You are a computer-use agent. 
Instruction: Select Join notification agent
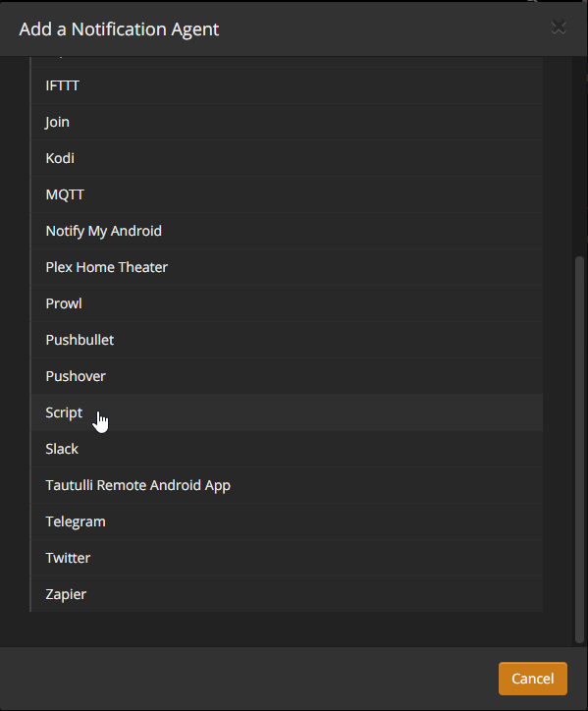coord(287,122)
